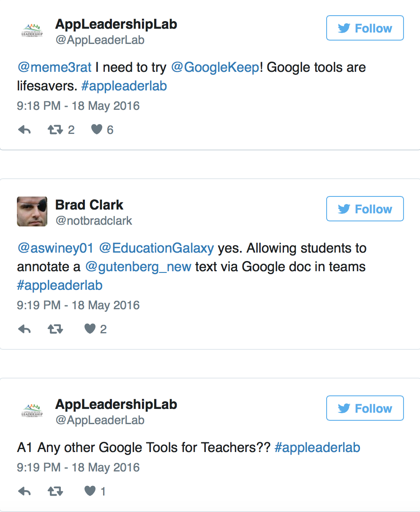Follow Brad Clark

(x=365, y=209)
